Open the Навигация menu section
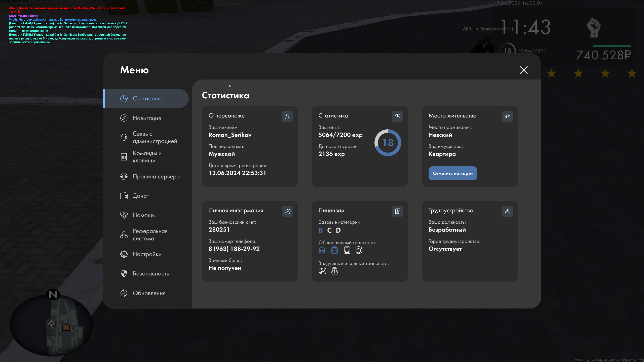This screenshot has height=362, width=644. 146,118
